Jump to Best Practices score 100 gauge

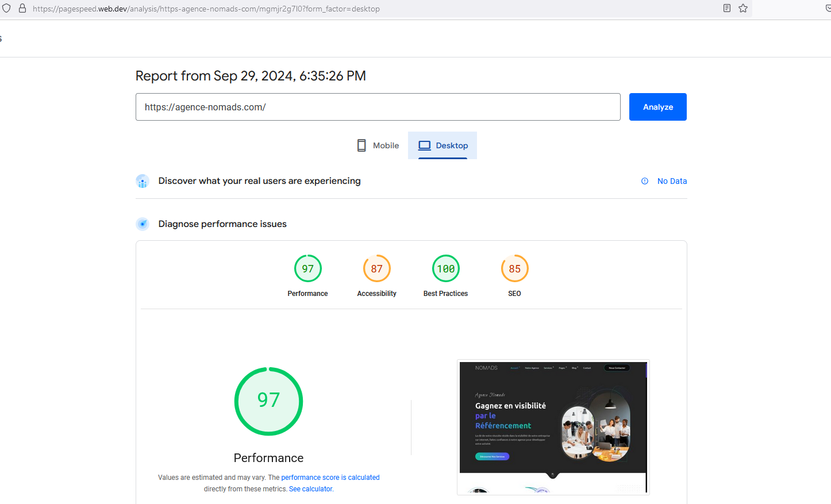446,268
